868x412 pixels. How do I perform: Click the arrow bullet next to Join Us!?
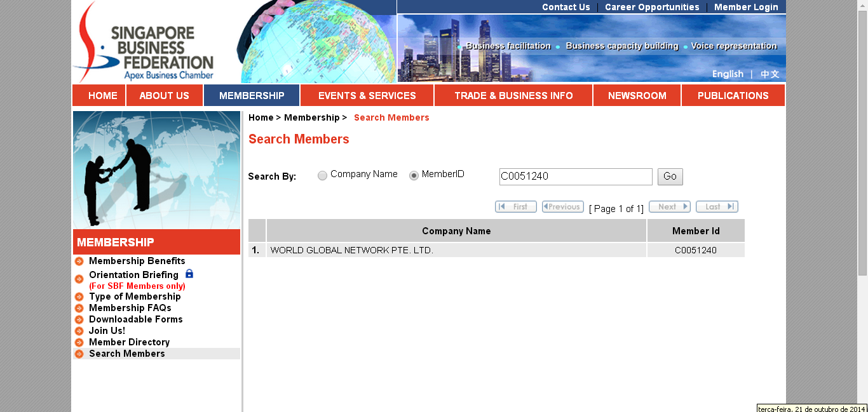[x=79, y=331]
